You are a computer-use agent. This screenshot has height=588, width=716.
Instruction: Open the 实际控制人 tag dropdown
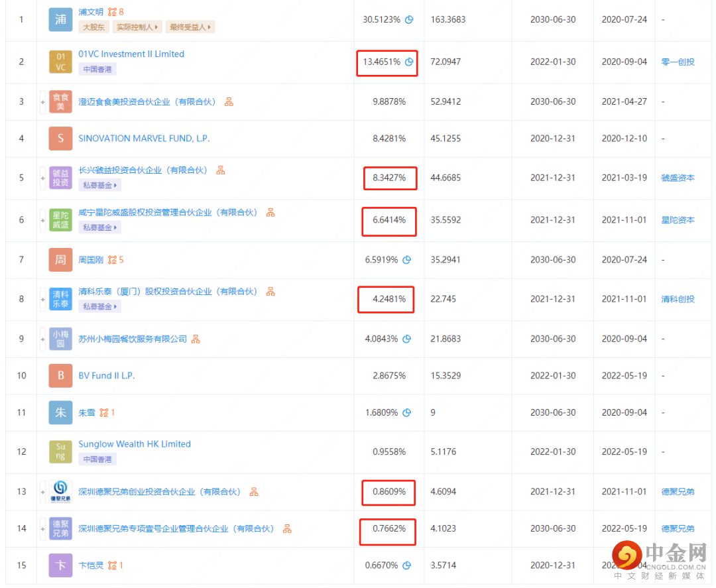coord(137,27)
